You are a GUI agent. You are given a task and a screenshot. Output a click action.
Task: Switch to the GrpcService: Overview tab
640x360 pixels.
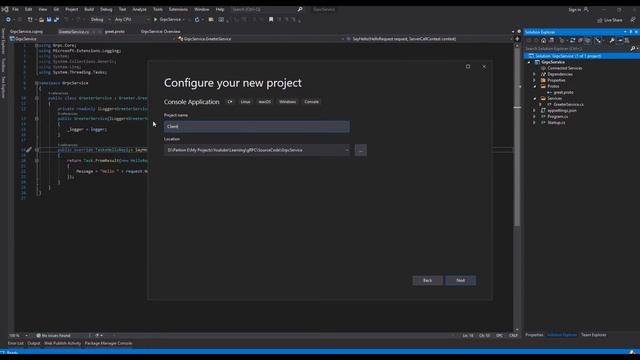click(160, 31)
